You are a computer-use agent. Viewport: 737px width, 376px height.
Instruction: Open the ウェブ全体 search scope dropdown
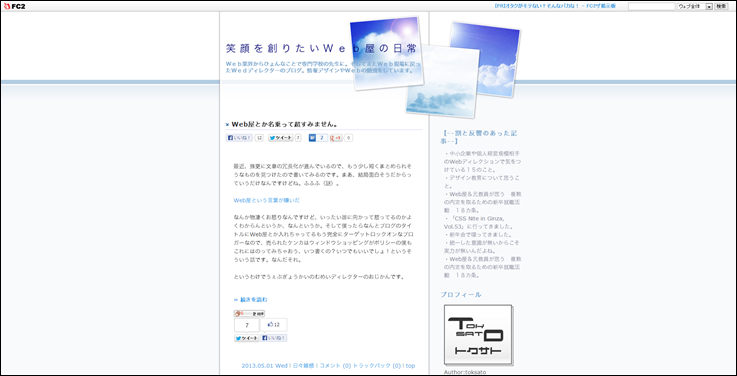(695, 7)
